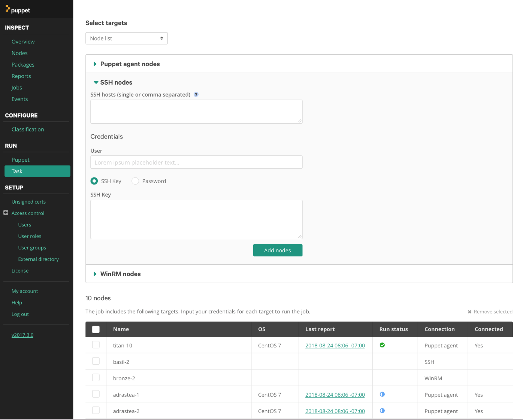Click the Remove selected x icon
Viewport: 523px width, 420px height.
coord(469,311)
